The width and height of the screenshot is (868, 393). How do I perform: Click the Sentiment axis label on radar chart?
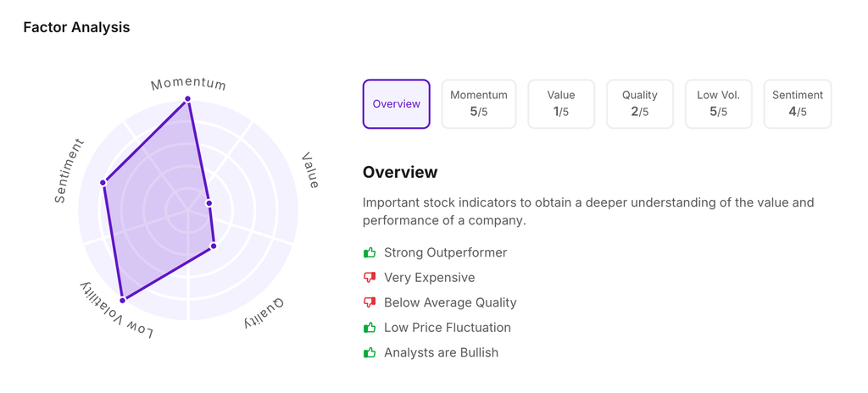click(x=71, y=170)
